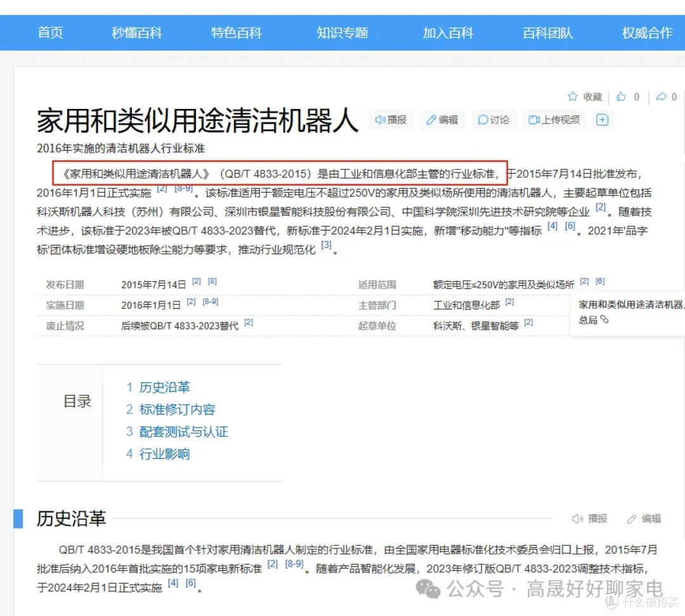The image size is (685, 616).
Task: Open 权威合作 menu item
Action: [x=648, y=33]
